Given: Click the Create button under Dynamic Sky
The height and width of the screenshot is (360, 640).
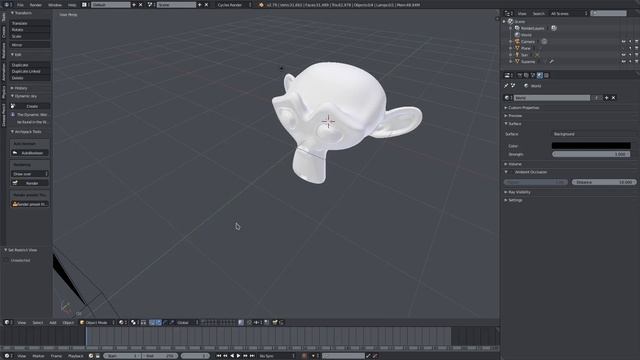Looking at the screenshot, I should pos(29,106).
